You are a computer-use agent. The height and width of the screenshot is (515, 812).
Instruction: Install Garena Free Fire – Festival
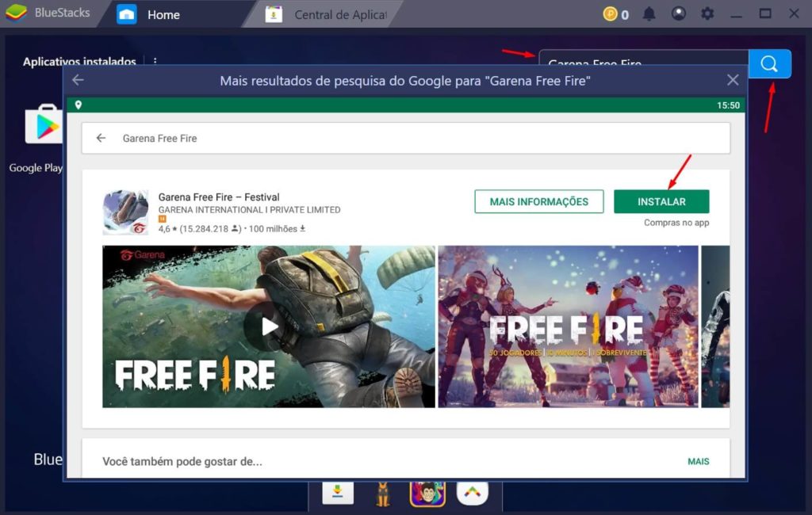(661, 201)
